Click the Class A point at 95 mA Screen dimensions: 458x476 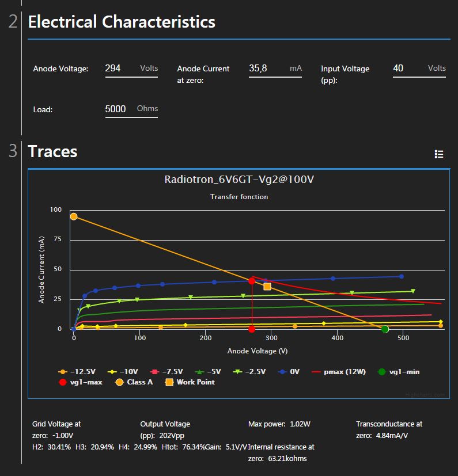pyautogui.click(x=74, y=216)
